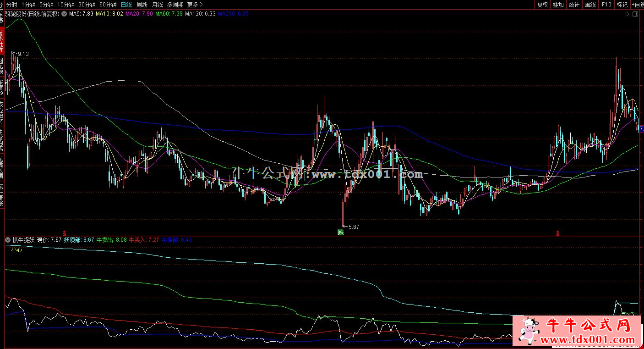Click the 妖顶部: 8.67 value
Screen dimensions: 644x349
coord(79,239)
